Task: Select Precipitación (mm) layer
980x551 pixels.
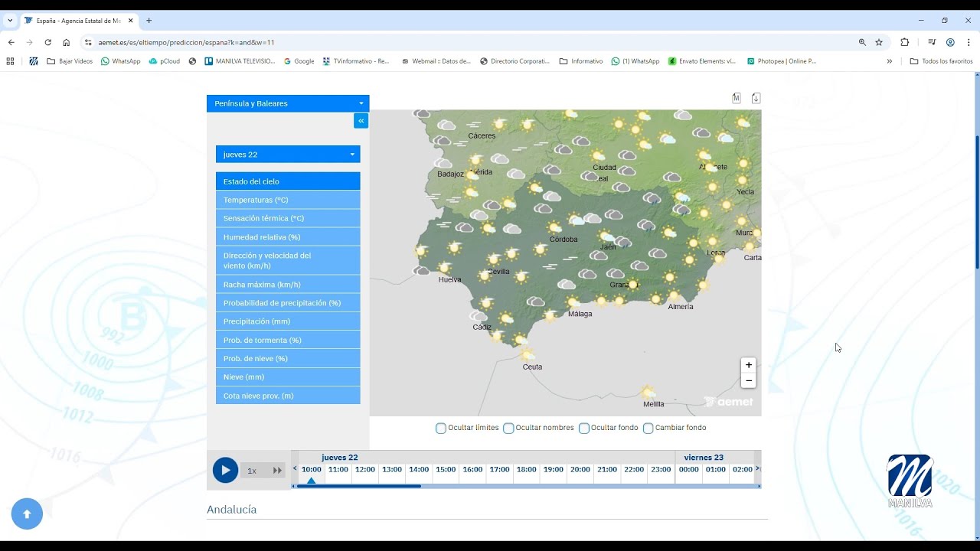Action: (x=288, y=321)
